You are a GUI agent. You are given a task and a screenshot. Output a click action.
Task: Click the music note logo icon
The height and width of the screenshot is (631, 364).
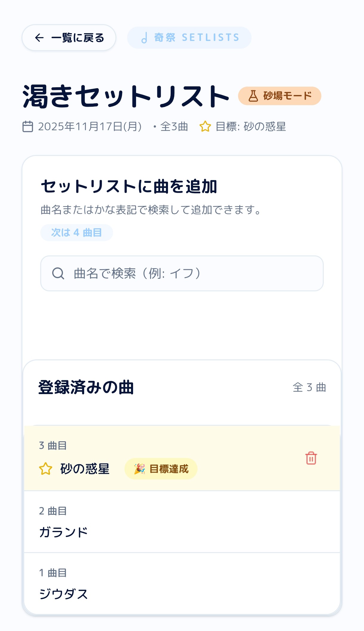point(144,38)
